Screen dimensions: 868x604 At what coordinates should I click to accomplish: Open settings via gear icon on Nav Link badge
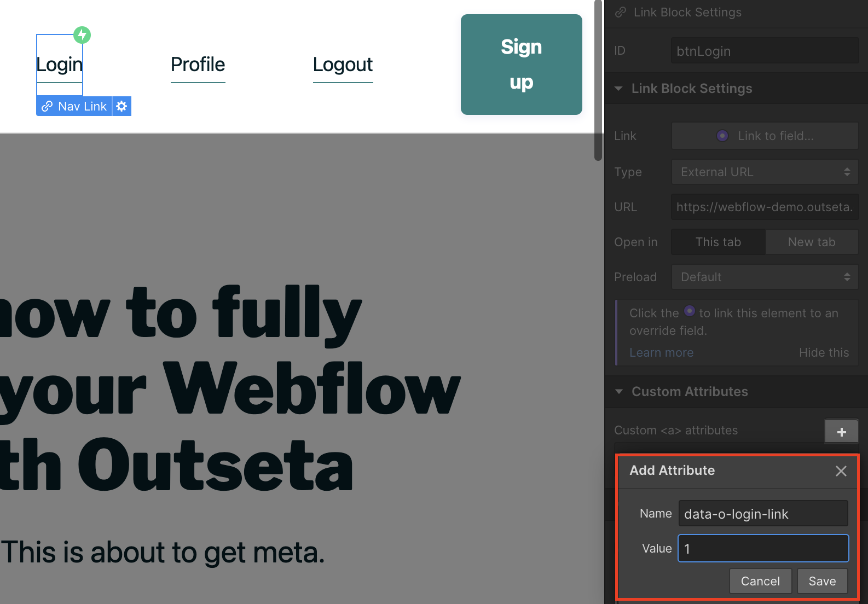(x=121, y=106)
